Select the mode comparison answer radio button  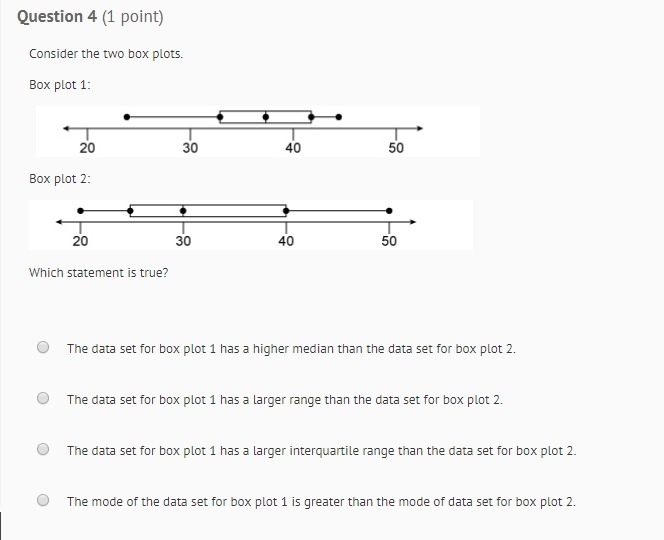tap(43, 500)
